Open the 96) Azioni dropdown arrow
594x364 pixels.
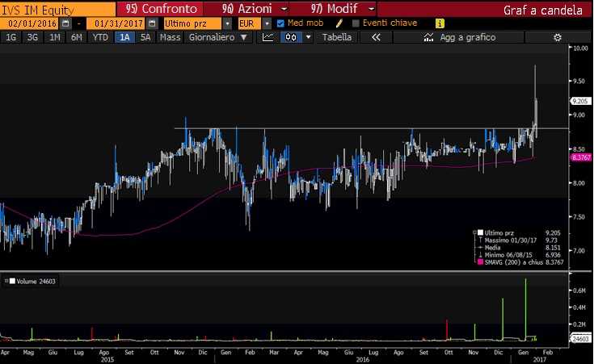[x=284, y=8]
